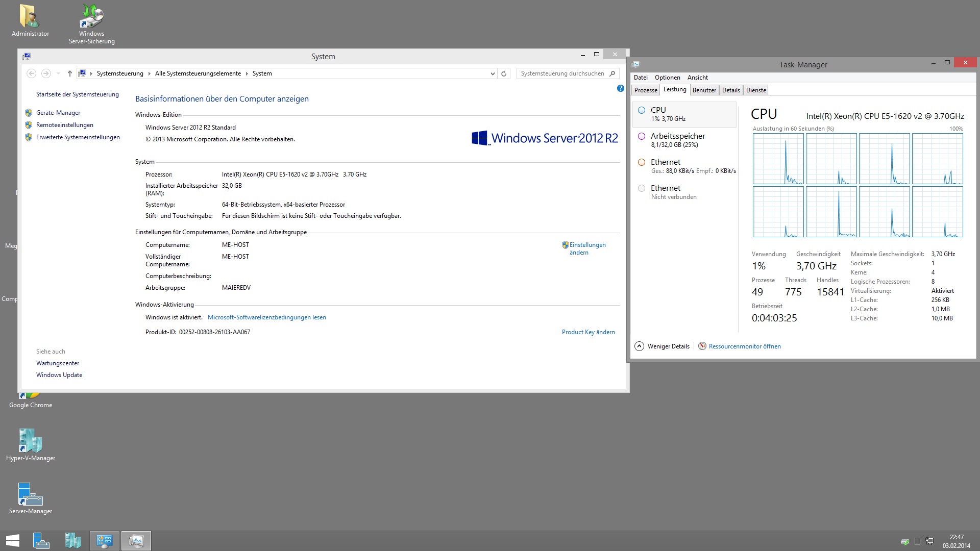Click Product Key ändern link
Image resolution: width=980 pixels, height=551 pixels.
click(588, 332)
